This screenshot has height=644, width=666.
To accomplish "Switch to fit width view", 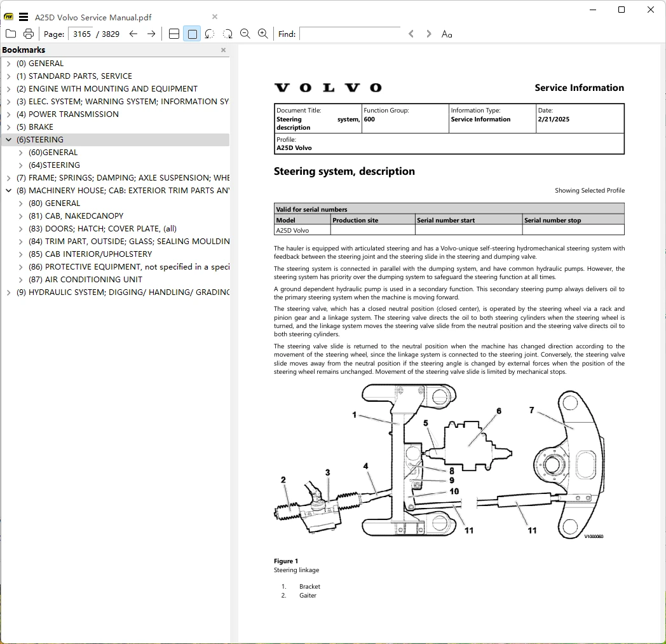I will [x=174, y=34].
